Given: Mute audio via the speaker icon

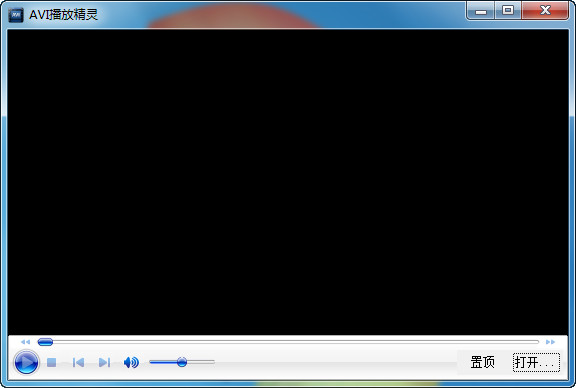Looking at the screenshot, I should click(x=131, y=363).
